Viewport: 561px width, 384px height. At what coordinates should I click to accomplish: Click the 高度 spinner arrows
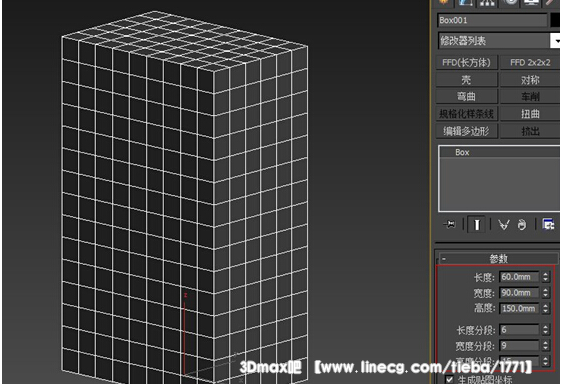pyautogui.click(x=545, y=308)
